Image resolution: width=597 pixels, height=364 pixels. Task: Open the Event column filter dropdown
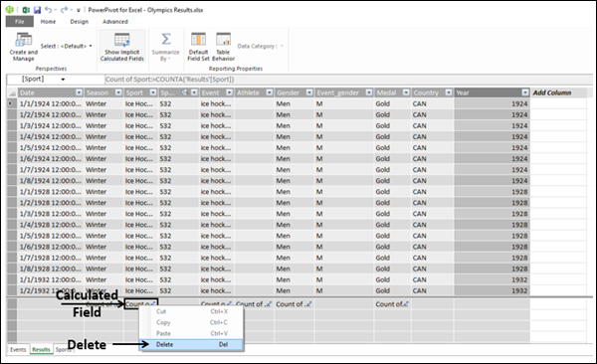coord(229,92)
